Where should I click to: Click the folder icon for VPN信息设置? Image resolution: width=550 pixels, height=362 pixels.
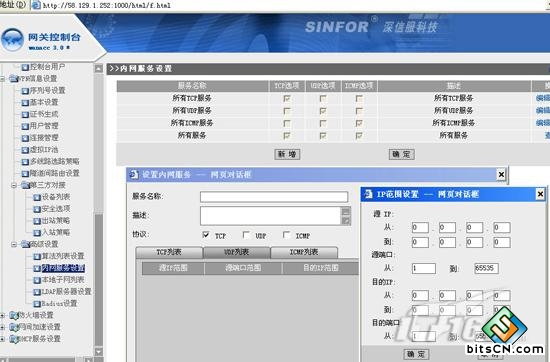pyautogui.click(x=14, y=79)
